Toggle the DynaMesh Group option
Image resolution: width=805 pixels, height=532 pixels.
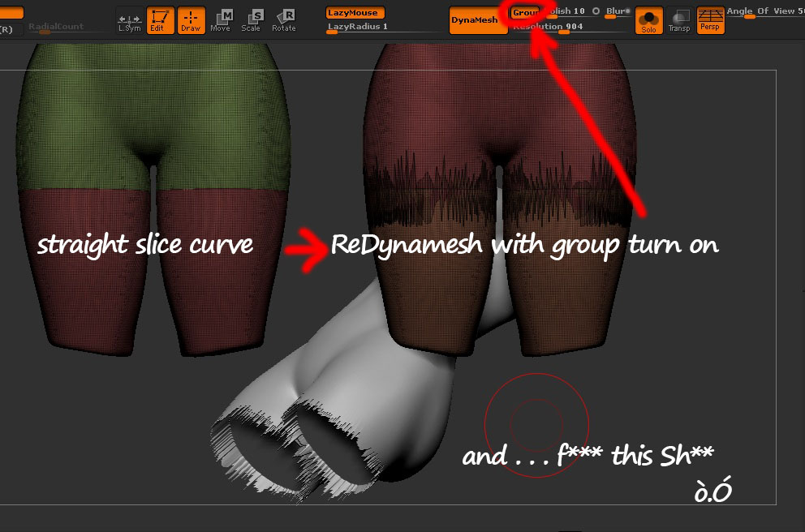(x=525, y=12)
